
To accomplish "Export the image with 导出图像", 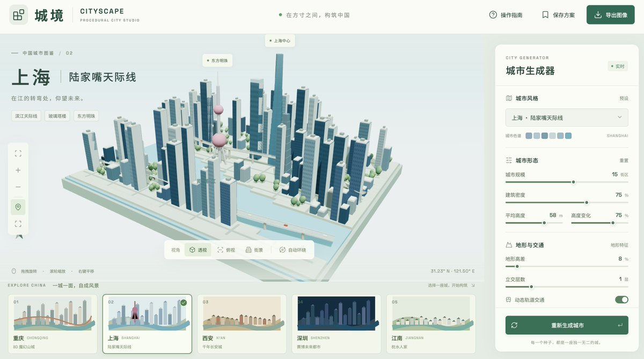I will tap(610, 15).
